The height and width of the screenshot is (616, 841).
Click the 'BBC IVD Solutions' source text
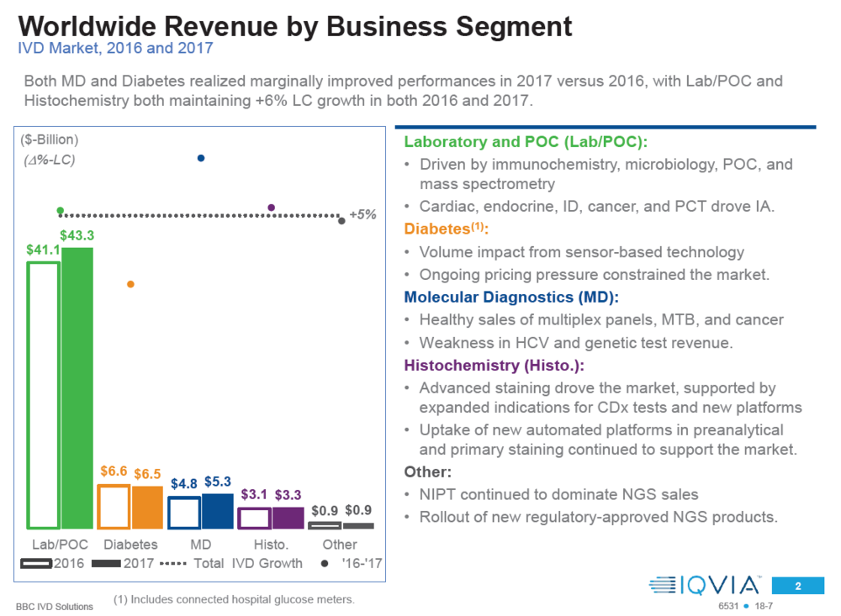click(54, 607)
